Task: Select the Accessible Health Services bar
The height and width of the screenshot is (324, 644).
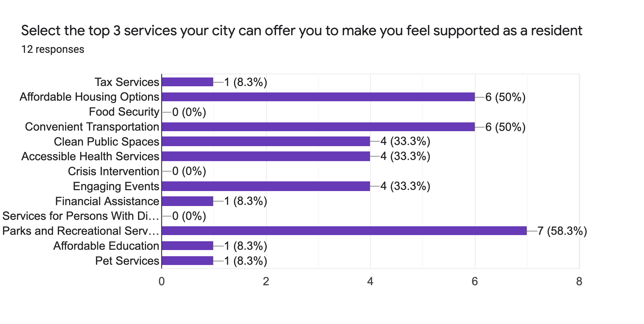Action: click(x=266, y=156)
